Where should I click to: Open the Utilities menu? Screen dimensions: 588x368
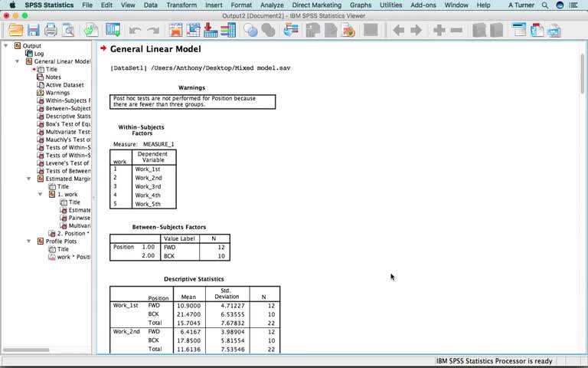click(x=390, y=5)
